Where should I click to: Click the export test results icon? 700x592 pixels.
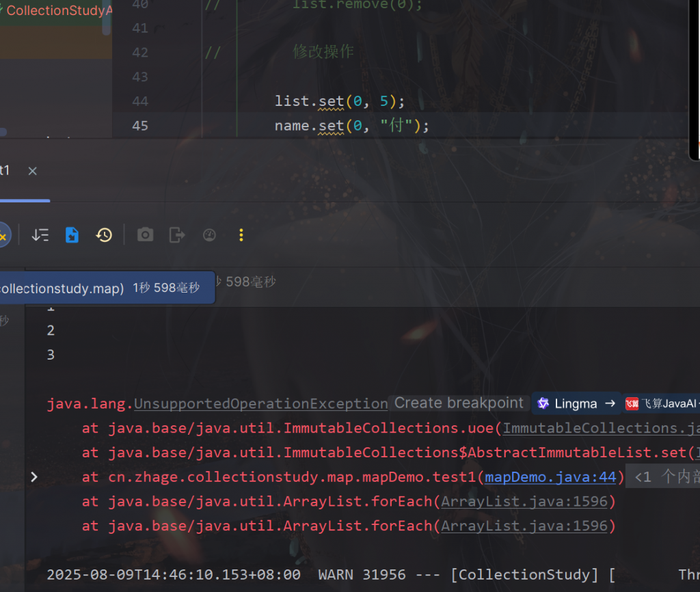click(177, 235)
